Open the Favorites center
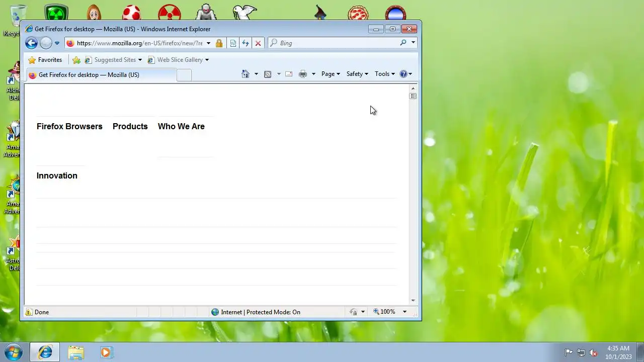Viewport: 644px width, 362px height. point(45,60)
